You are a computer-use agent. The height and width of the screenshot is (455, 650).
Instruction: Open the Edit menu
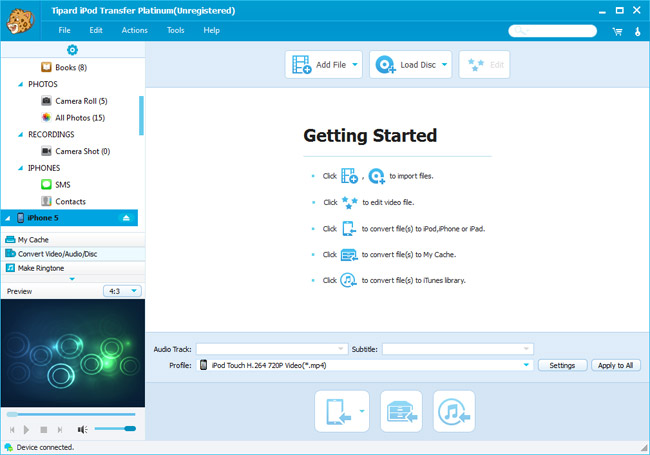[x=96, y=30]
